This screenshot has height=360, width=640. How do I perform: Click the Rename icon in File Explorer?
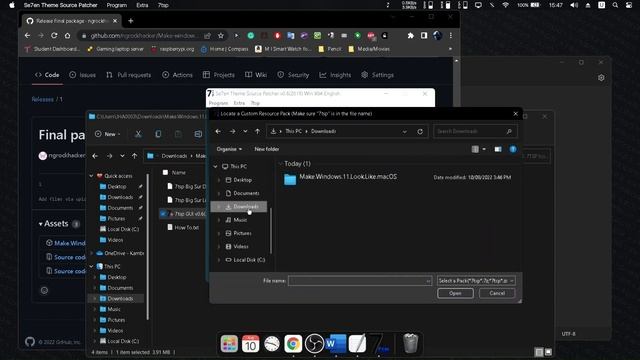198,134
